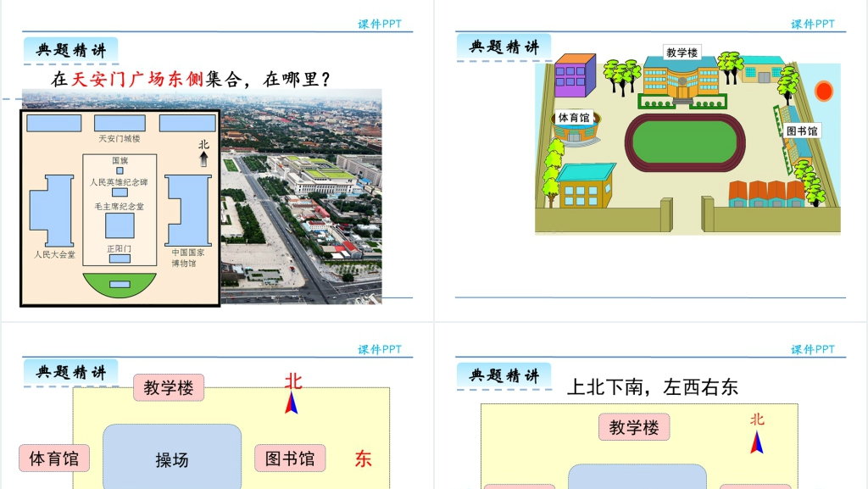Select the pink 体育馆 box beside 操场
Viewport: 868px width, 489px height.
coord(54,458)
